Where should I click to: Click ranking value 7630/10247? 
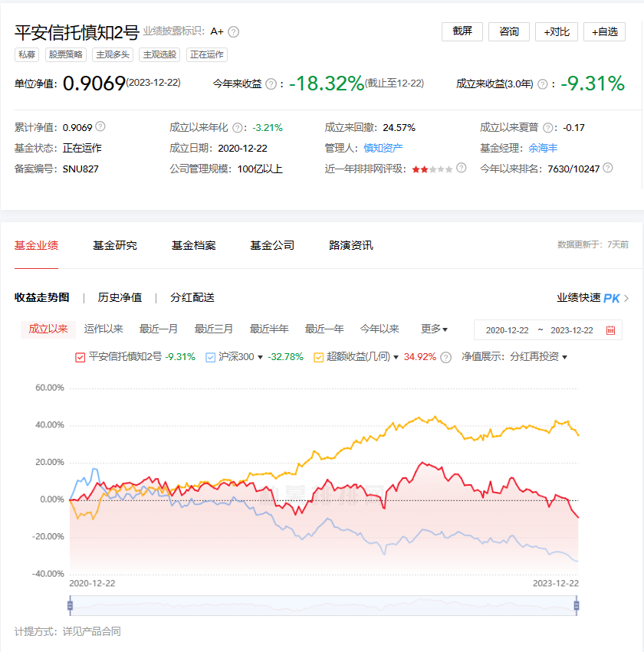[x=573, y=169]
